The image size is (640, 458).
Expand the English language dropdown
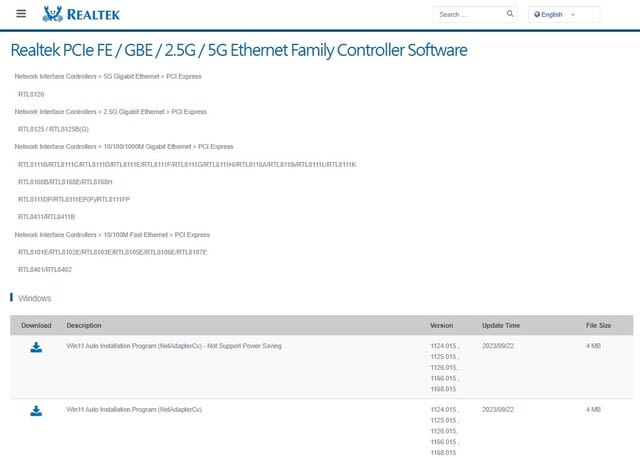pyautogui.click(x=564, y=14)
